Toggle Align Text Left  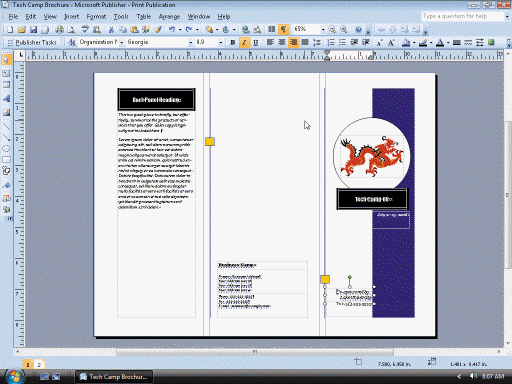pos(270,42)
